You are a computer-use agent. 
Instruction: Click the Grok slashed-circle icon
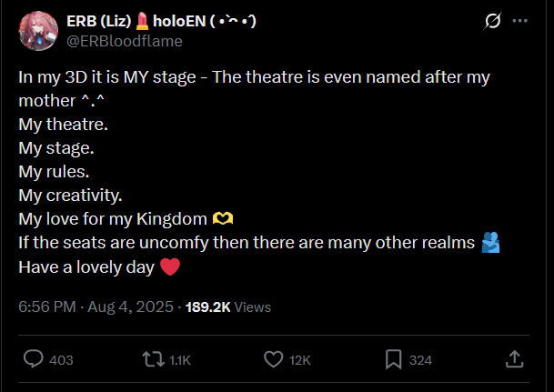[x=494, y=21]
